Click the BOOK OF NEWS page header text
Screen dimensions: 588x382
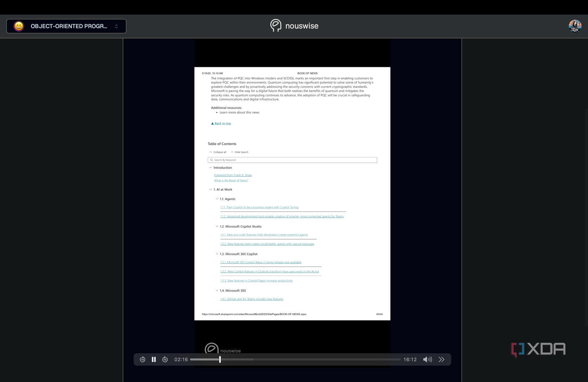pos(307,73)
